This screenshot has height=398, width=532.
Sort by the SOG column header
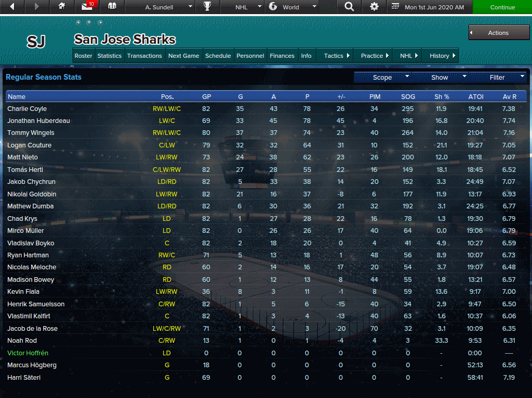pyautogui.click(x=408, y=97)
